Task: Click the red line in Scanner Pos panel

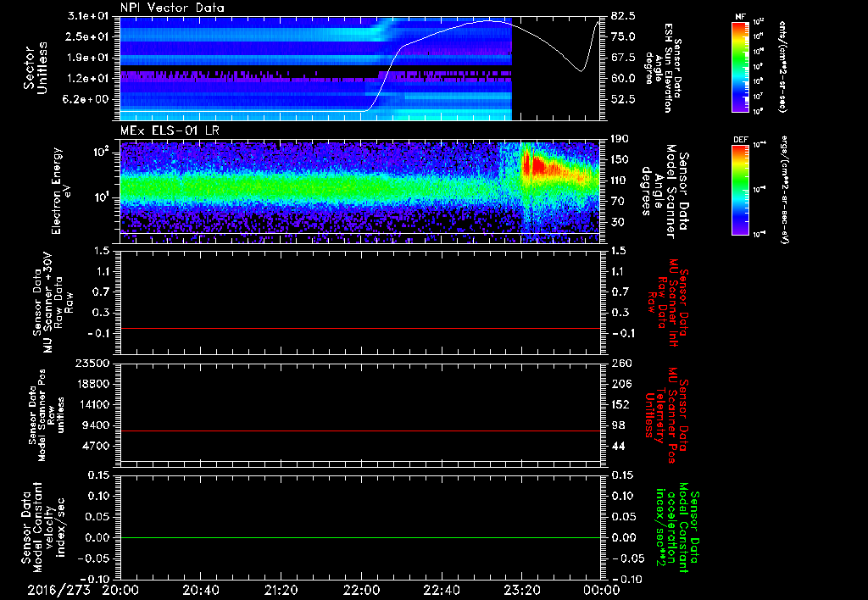Action: [360, 431]
